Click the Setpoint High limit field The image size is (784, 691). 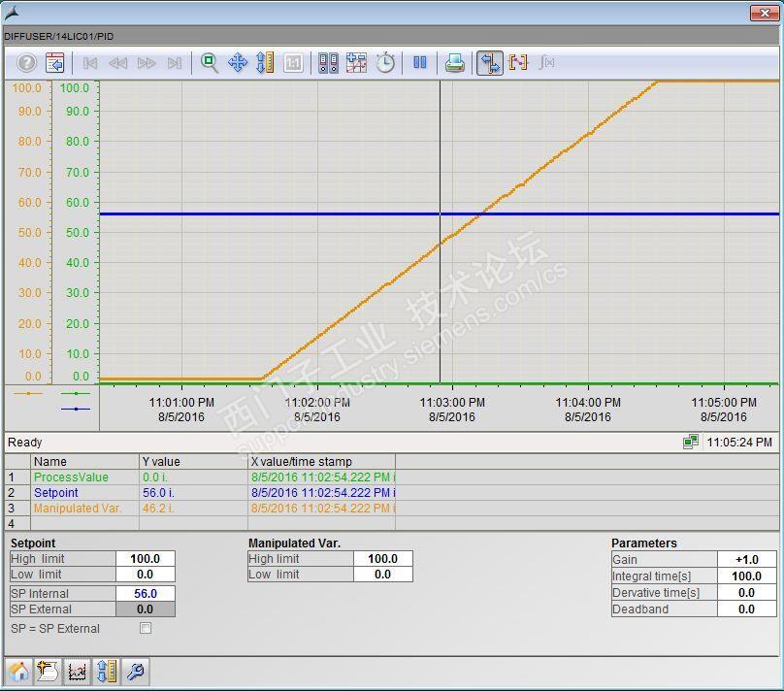[x=146, y=558]
